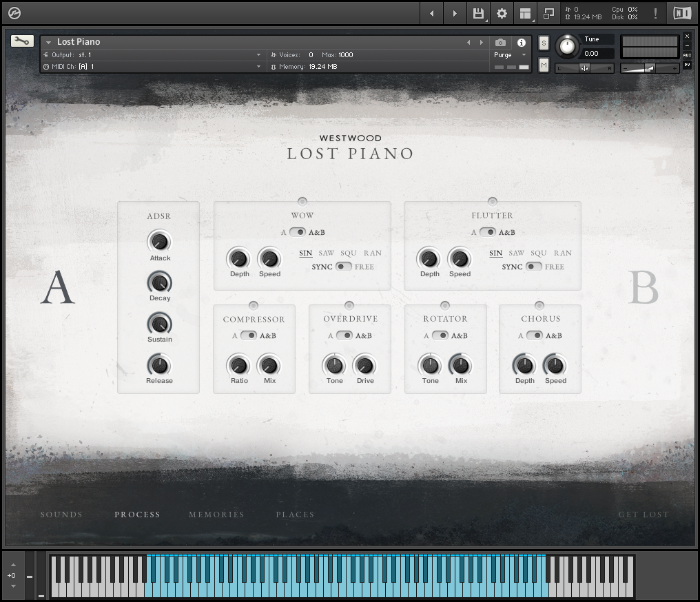700x602 pixels.
Task: Open instrument edit mode with wrench icon
Action: (x=22, y=41)
